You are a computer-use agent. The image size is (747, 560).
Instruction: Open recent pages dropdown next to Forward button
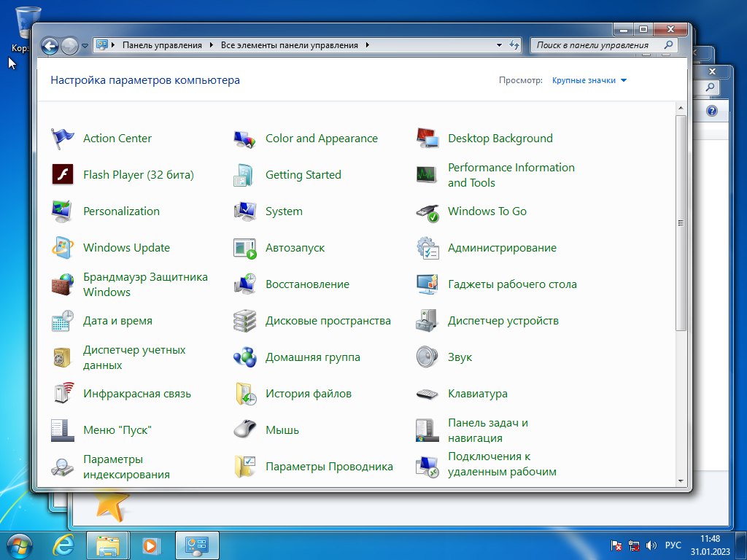coord(85,46)
